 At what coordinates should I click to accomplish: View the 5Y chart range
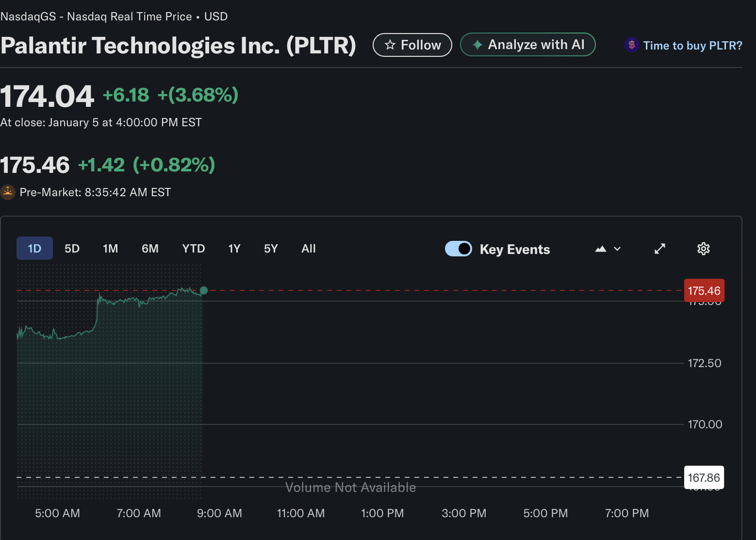pos(271,249)
